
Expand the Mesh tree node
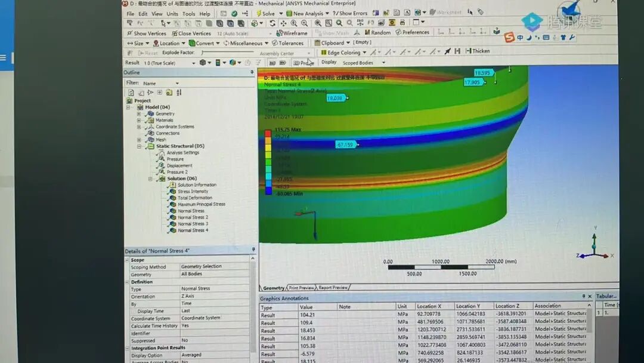[x=139, y=140]
